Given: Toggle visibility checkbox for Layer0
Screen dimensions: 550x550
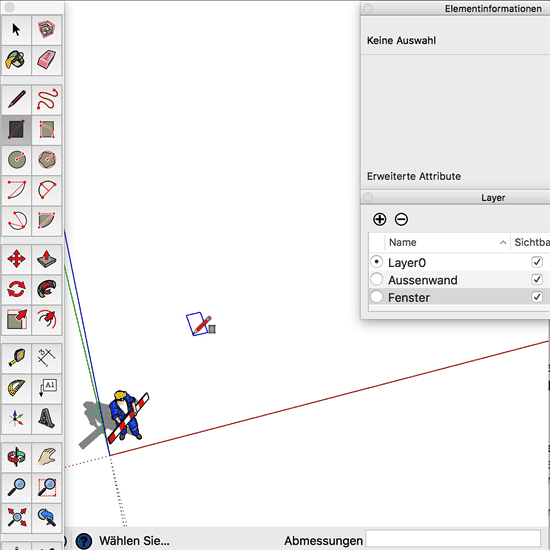Looking at the screenshot, I should point(537,262).
